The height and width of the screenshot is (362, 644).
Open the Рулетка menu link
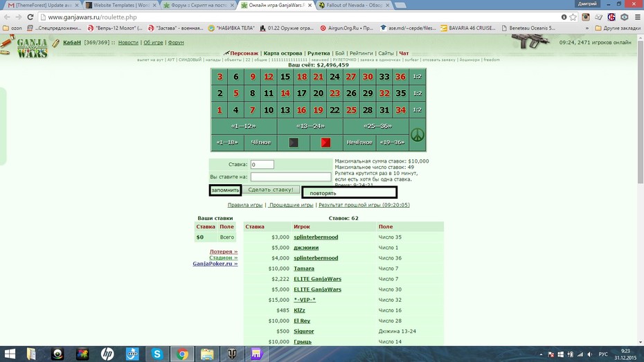pos(319,53)
